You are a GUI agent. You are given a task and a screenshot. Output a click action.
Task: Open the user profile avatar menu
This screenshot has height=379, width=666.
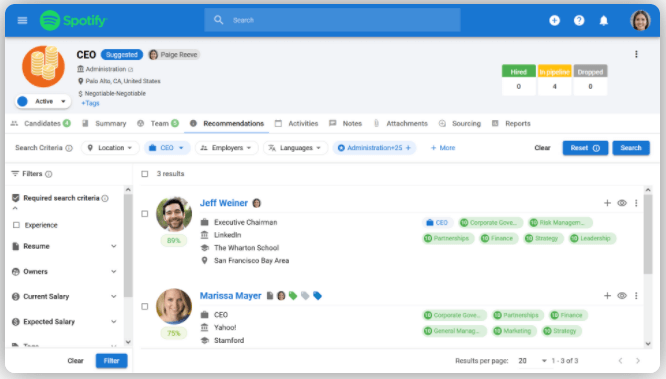click(641, 20)
